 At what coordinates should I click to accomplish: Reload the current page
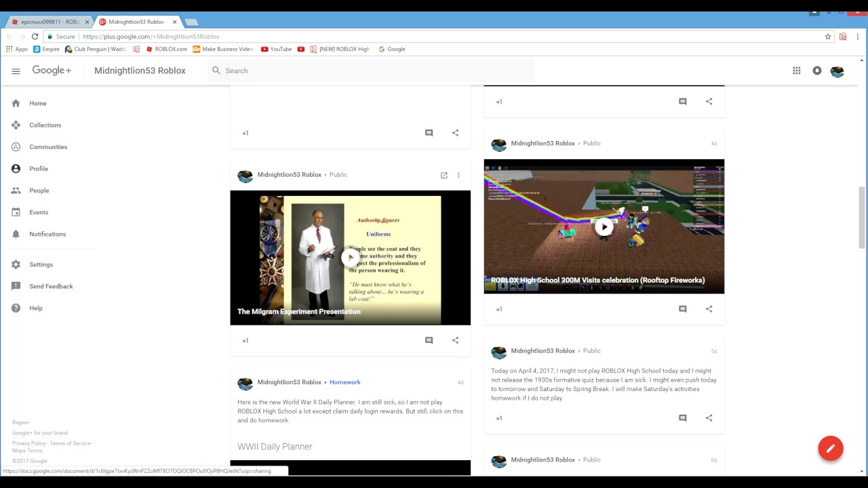(35, 37)
